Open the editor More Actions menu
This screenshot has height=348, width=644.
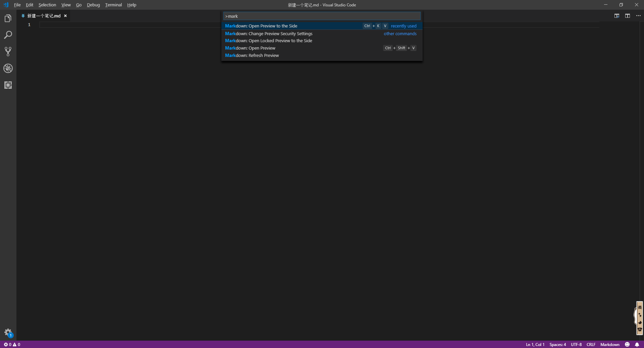638,16
